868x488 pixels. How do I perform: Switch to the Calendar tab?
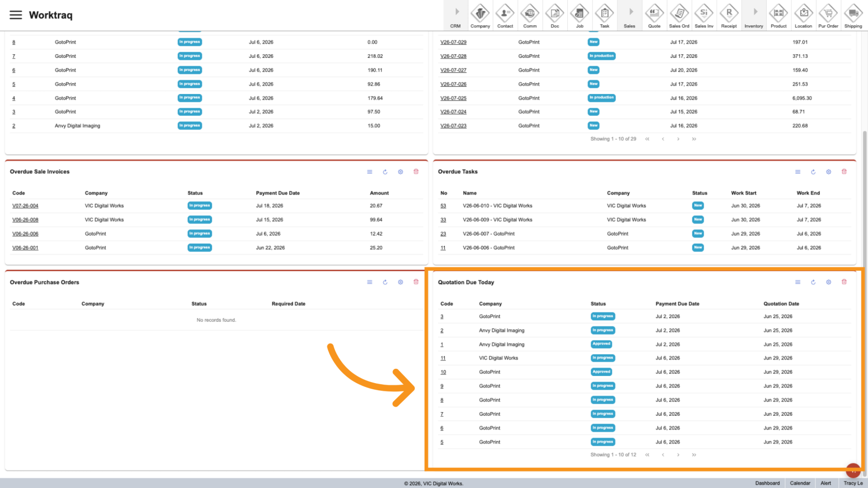(800, 483)
